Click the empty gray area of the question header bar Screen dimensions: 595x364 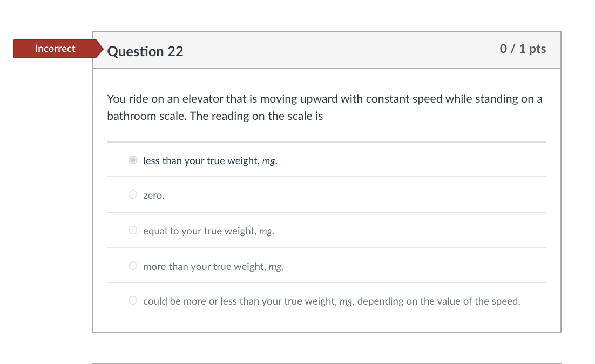pyautogui.click(x=340, y=51)
